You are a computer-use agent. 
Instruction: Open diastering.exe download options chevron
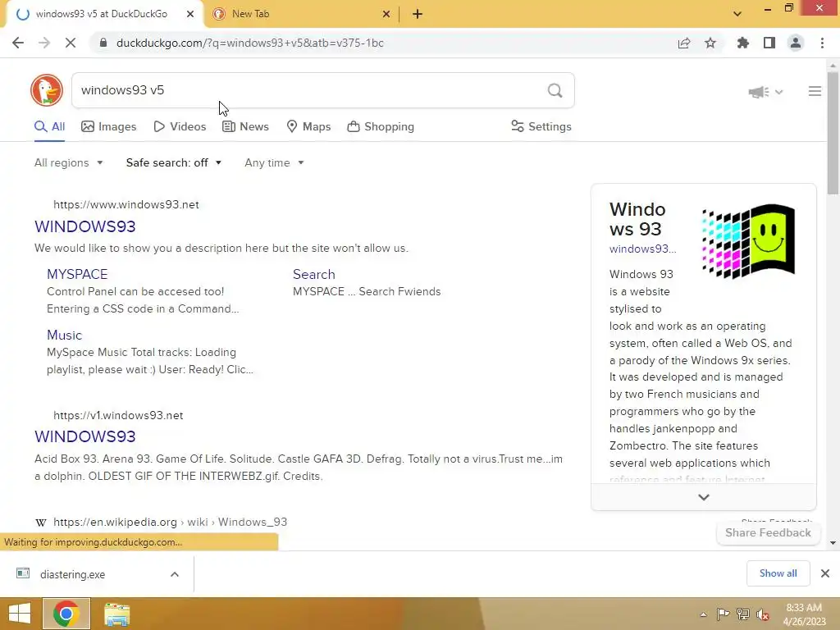175,574
